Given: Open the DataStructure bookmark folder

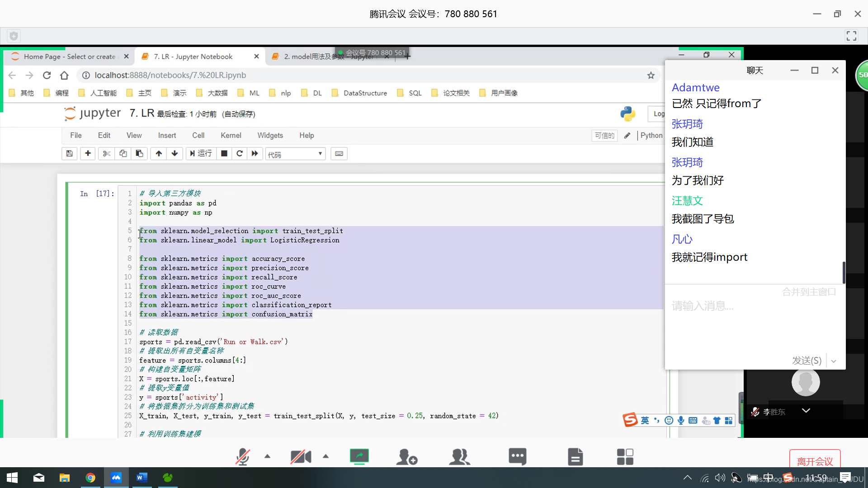Looking at the screenshot, I should tap(359, 93).
